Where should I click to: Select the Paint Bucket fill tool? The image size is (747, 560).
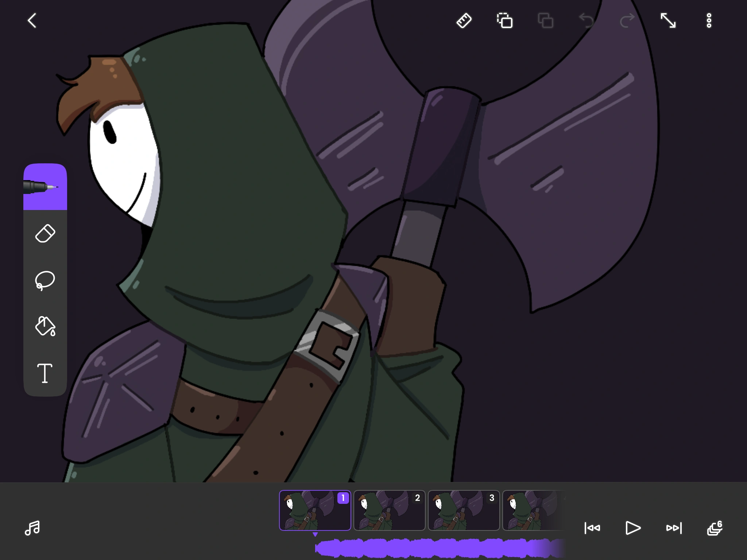click(45, 326)
